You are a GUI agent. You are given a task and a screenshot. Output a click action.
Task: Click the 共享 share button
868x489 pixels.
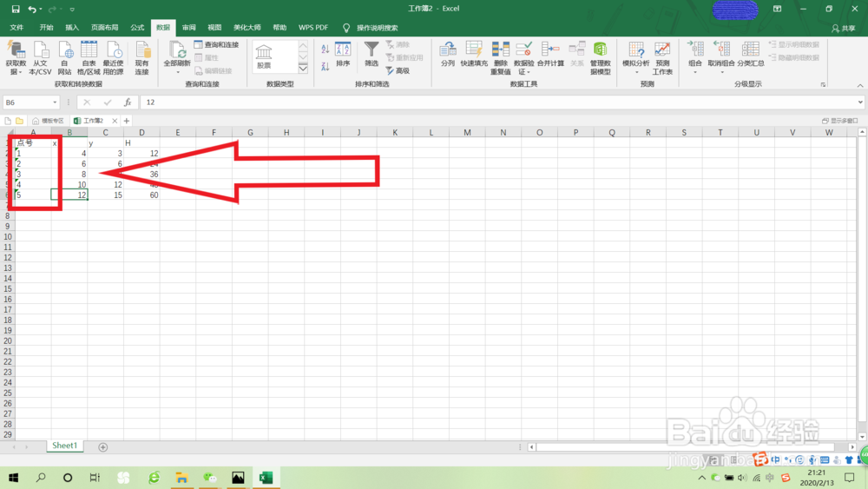coord(843,29)
